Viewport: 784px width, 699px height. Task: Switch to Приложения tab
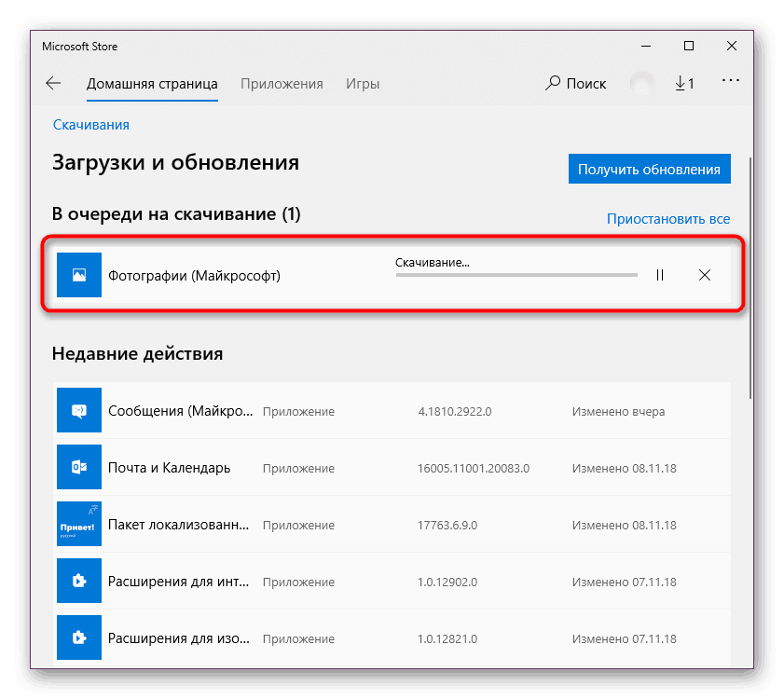pyautogui.click(x=282, y=84)
